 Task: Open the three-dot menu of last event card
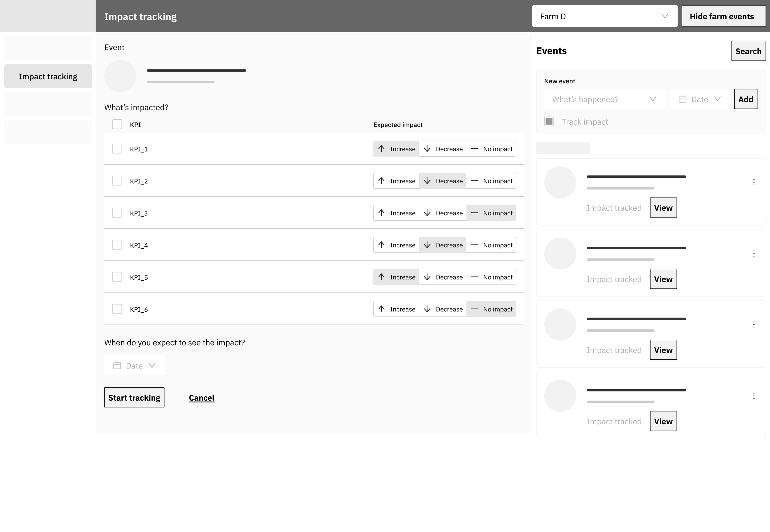coord(754,396)
